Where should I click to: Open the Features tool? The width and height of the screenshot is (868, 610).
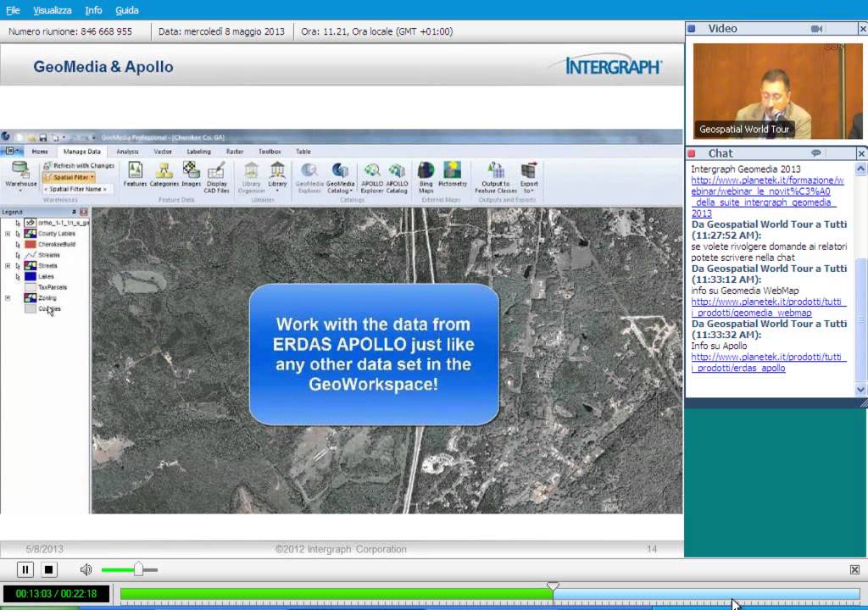click(135, 175)
